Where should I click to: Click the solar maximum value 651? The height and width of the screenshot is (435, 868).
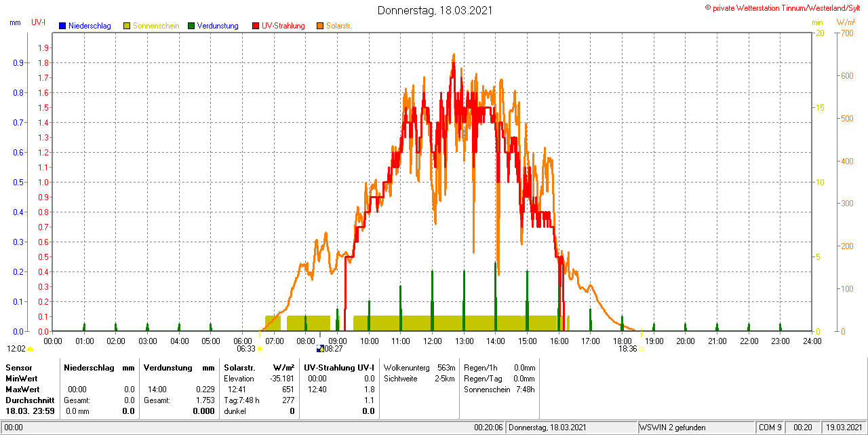tap(288, 390)
